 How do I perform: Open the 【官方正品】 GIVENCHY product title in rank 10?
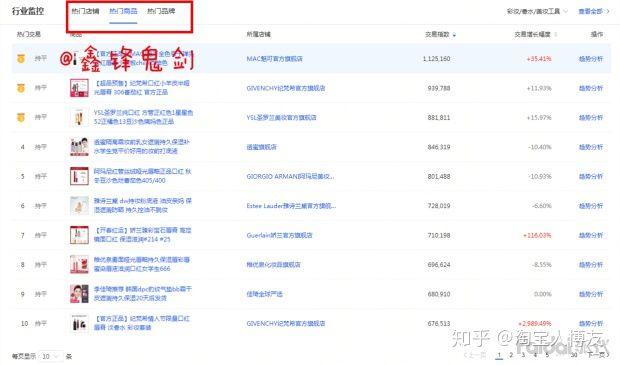pos(142,323)
